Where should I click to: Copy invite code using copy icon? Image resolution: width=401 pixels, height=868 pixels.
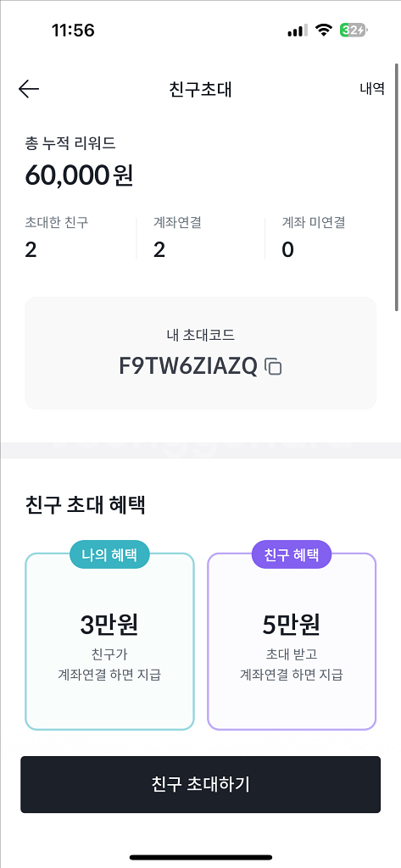(x=273, y=366)
